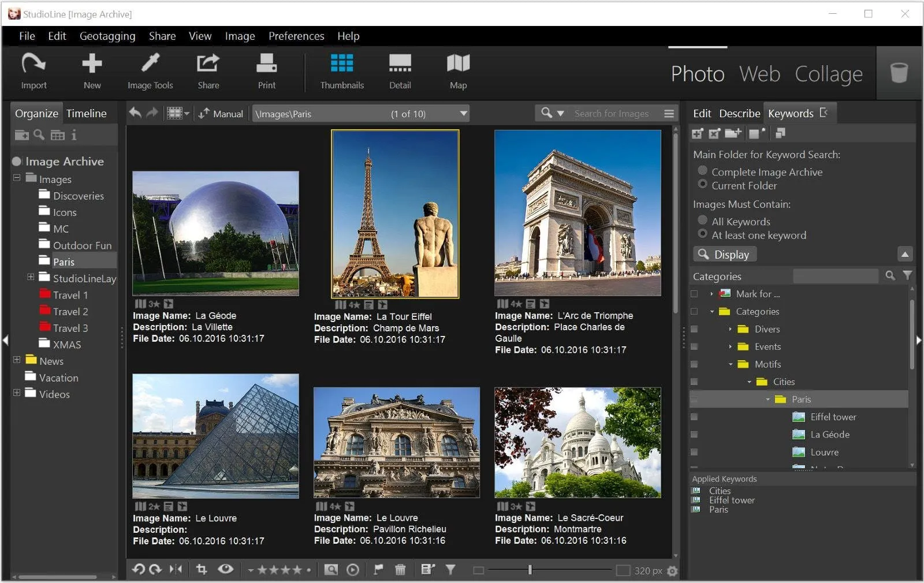Open the Images\Paris folder path dropdown

click(463, 114)
